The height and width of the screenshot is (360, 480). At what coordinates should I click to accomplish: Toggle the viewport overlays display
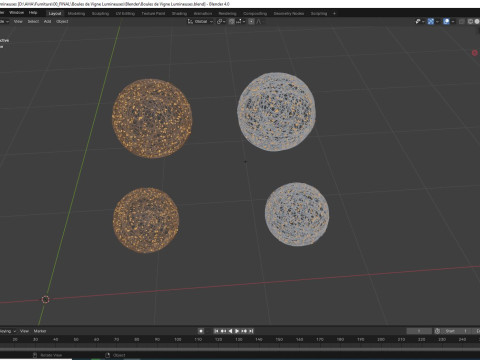446,21
